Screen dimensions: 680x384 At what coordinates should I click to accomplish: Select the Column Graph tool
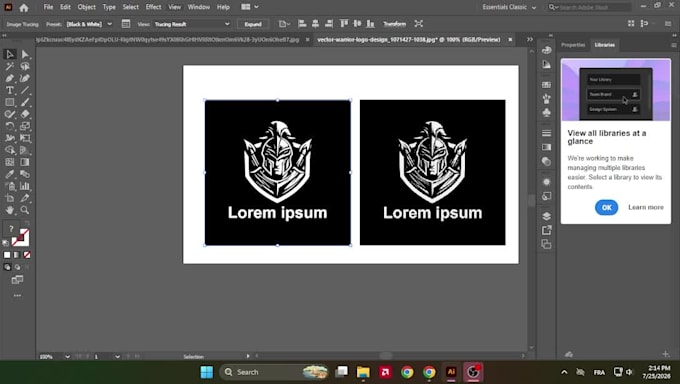coord(25,186)
